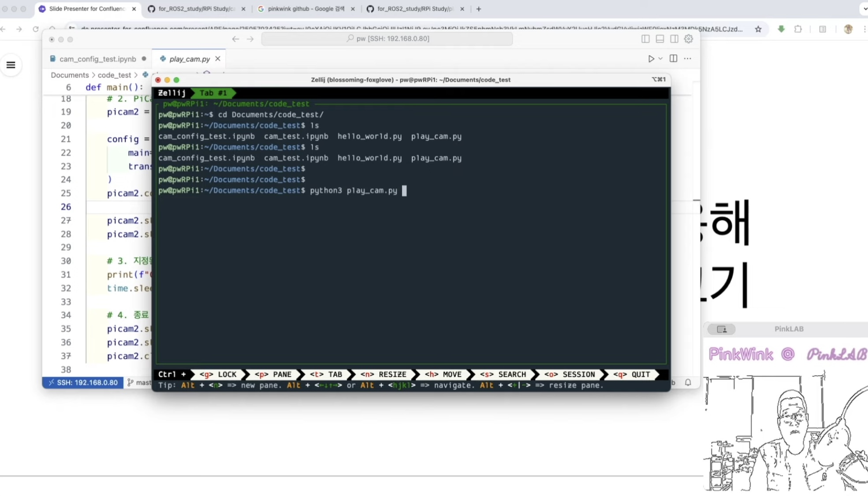The width and height of the screenshot is (868, 496).
Task: Open the run options dropdown arrow
Action: 660,59
